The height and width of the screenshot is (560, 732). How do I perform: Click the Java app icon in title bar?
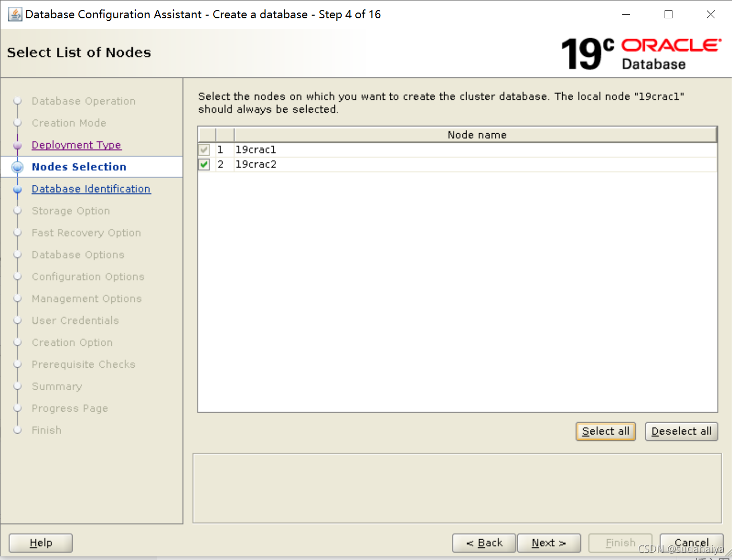[15, 14]
